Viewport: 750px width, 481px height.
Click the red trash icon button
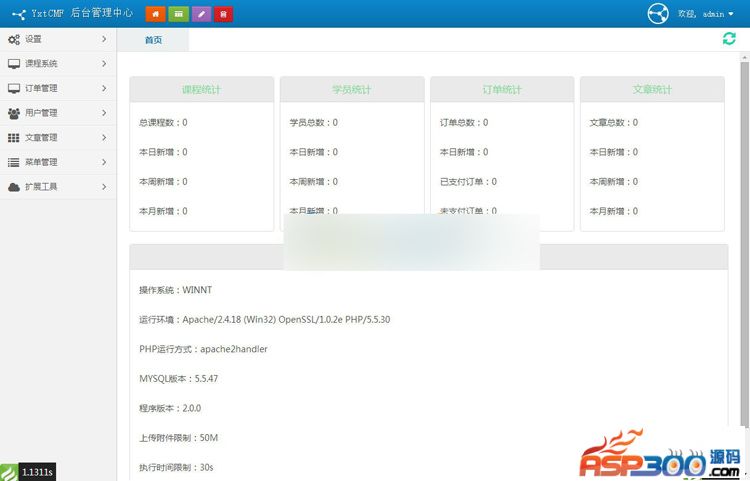tap(223, 14)
